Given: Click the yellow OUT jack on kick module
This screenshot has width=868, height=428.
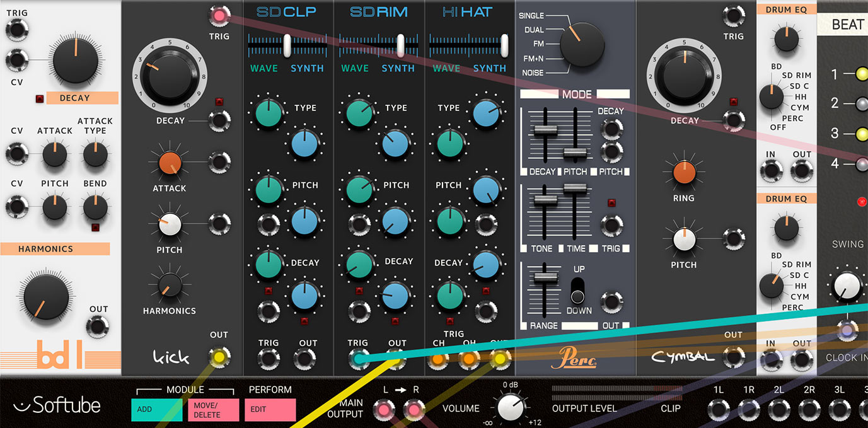Looking at the screenshot, I should pyautogui.click(x=219, y=356).
